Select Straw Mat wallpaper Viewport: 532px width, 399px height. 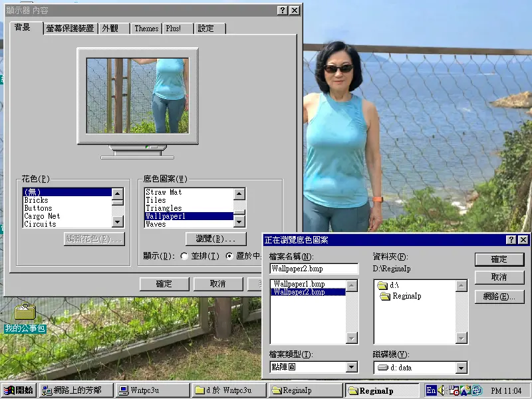189,192
